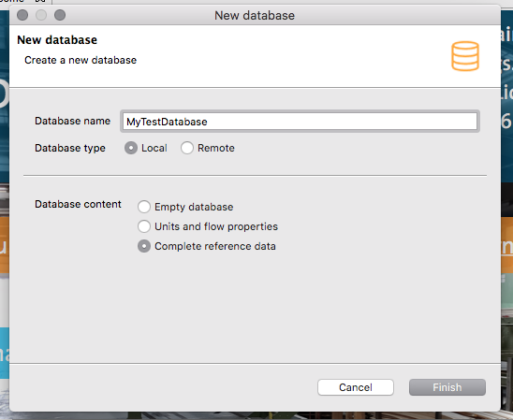
Task: Click Finish to create the database
Action: coord(447,387)
